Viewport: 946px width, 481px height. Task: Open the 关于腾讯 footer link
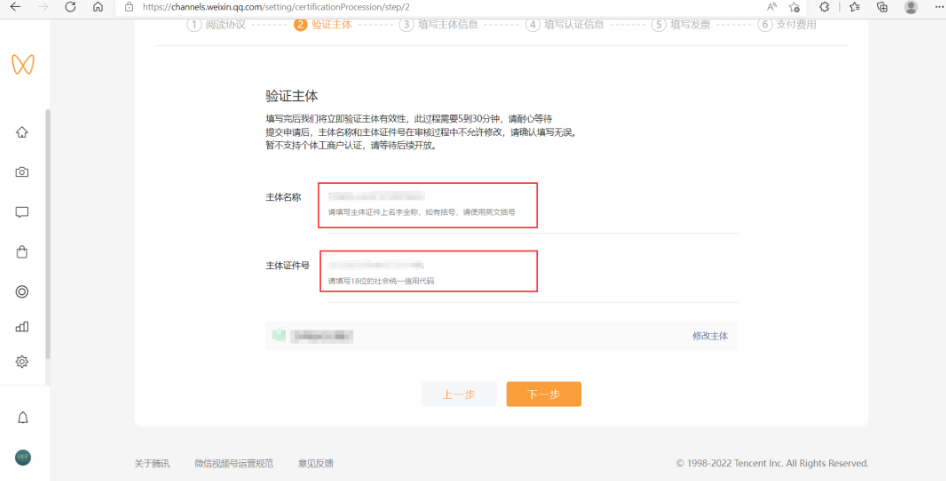[x=152, y=463]
